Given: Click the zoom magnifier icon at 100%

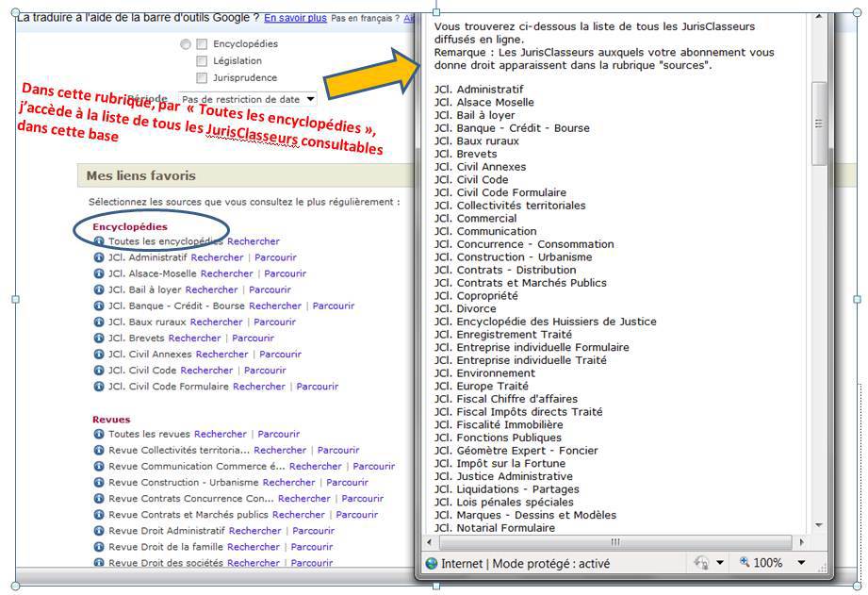Looking at the screenshot, I should pyautogui.click(x=744, y=563).
